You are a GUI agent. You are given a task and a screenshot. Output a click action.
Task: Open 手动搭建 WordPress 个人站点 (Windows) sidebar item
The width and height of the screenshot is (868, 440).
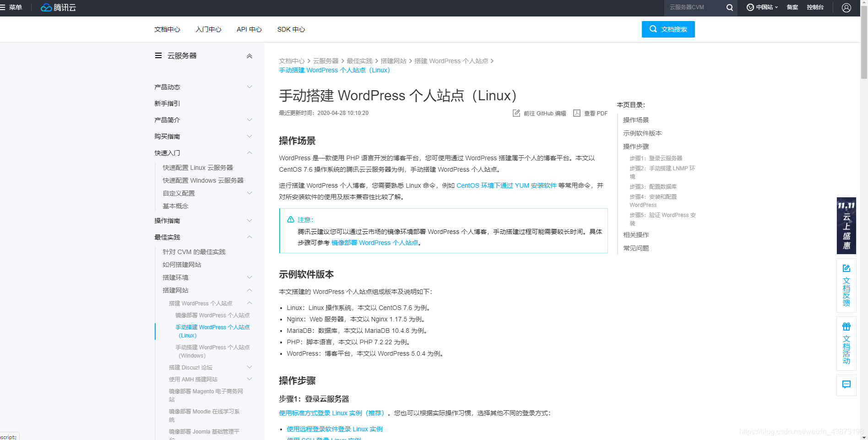pos(212,352)
